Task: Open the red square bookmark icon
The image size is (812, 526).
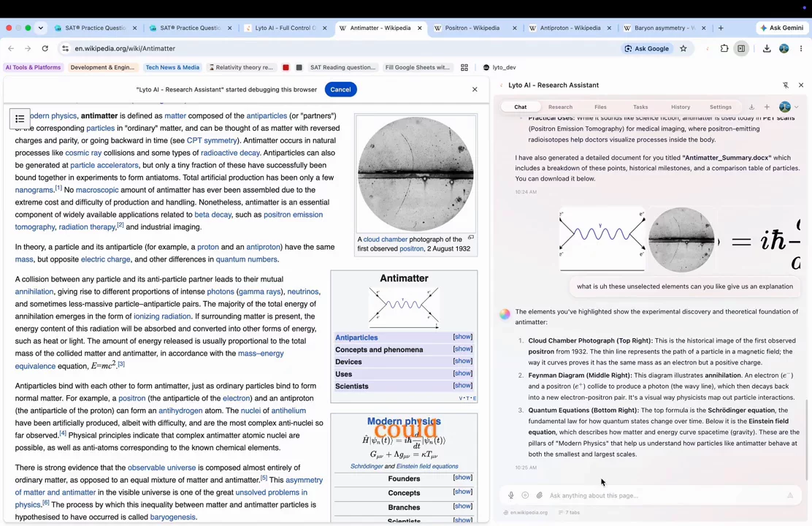Action: tap(286, 67)
